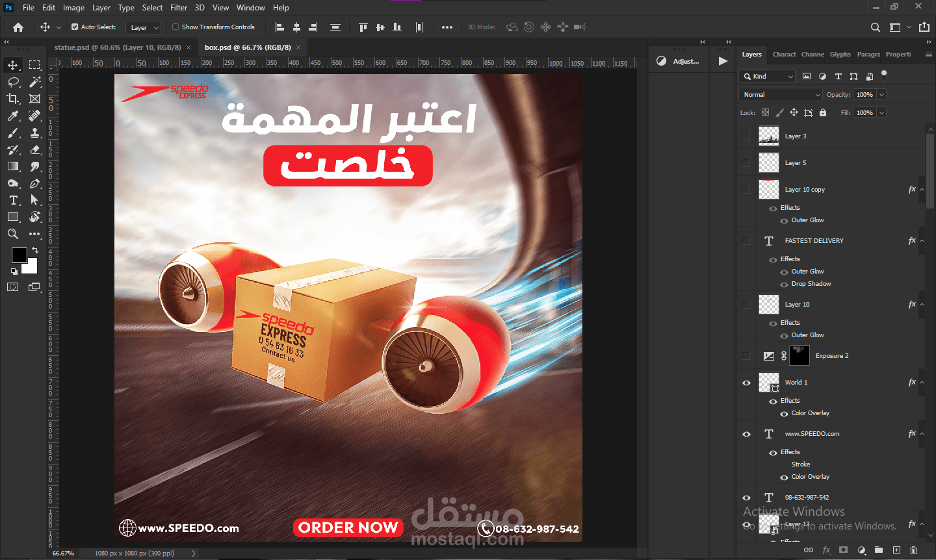936x560 pixels.
Task: Click the Home icon in options bar
Action: 18,27
